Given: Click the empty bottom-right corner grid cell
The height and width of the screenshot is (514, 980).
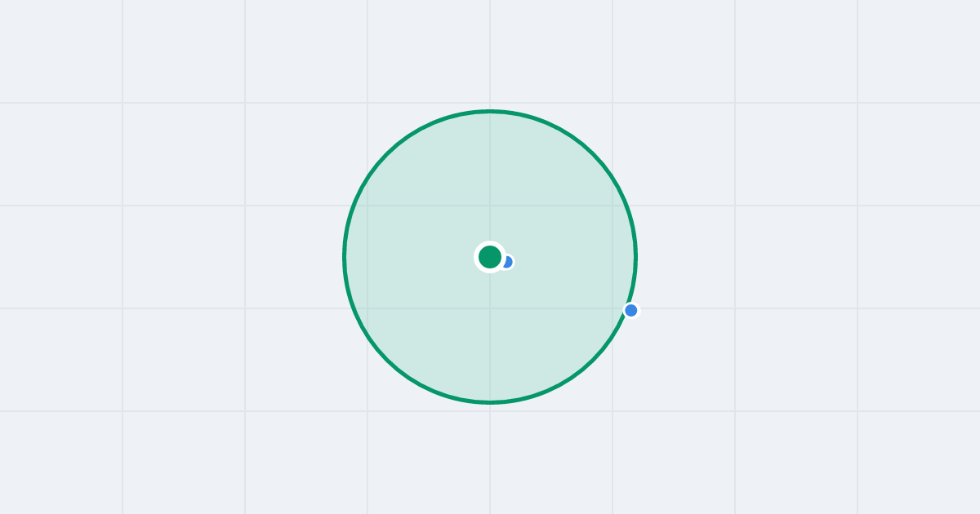Looking at the screenshot, I should tap(919, 463).
